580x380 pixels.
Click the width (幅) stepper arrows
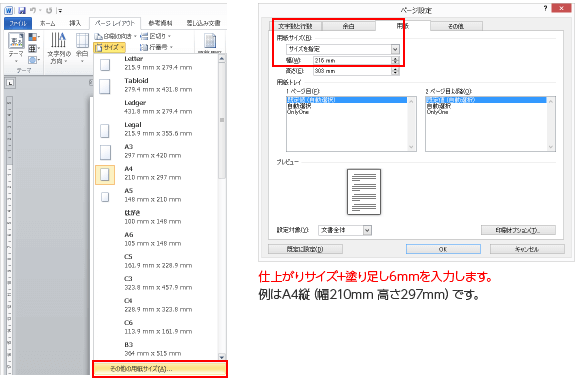pos(395,60)
